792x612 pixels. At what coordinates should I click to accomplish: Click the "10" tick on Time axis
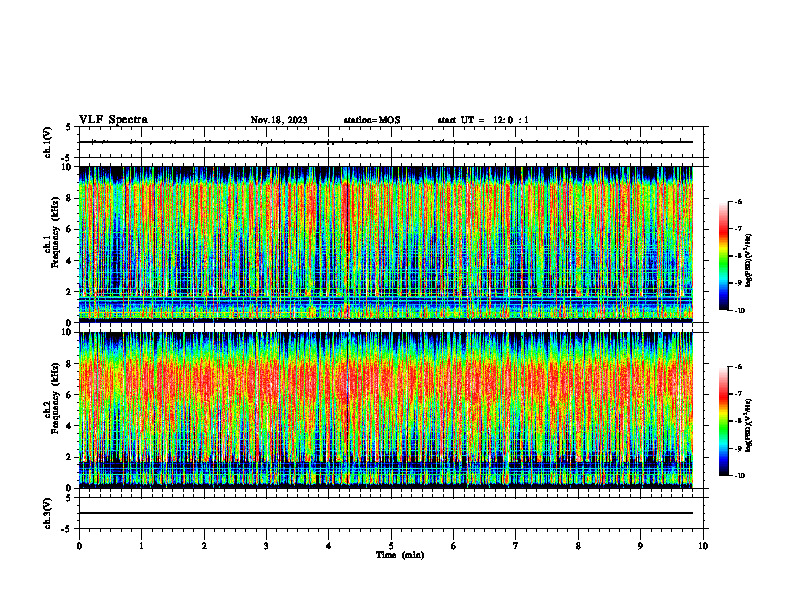coord(703,546)
